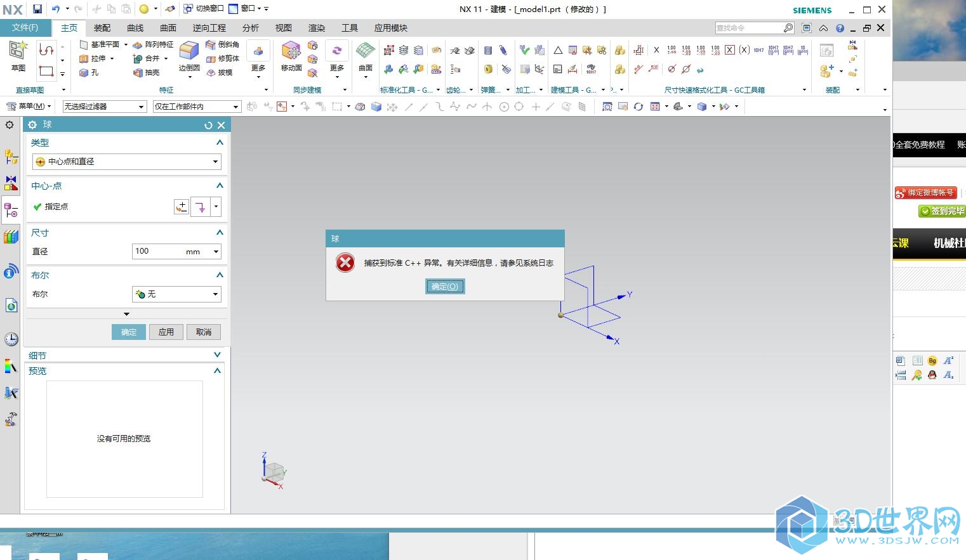Viewport: 966px width, 560px height.
Task: Toggle the arc center snap point
Action: coord(504,107)
